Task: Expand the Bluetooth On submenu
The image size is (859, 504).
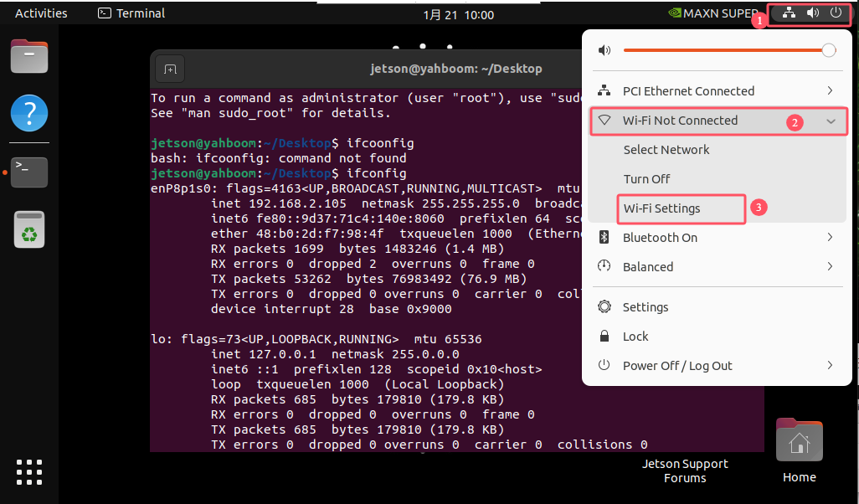Action: 717,238
